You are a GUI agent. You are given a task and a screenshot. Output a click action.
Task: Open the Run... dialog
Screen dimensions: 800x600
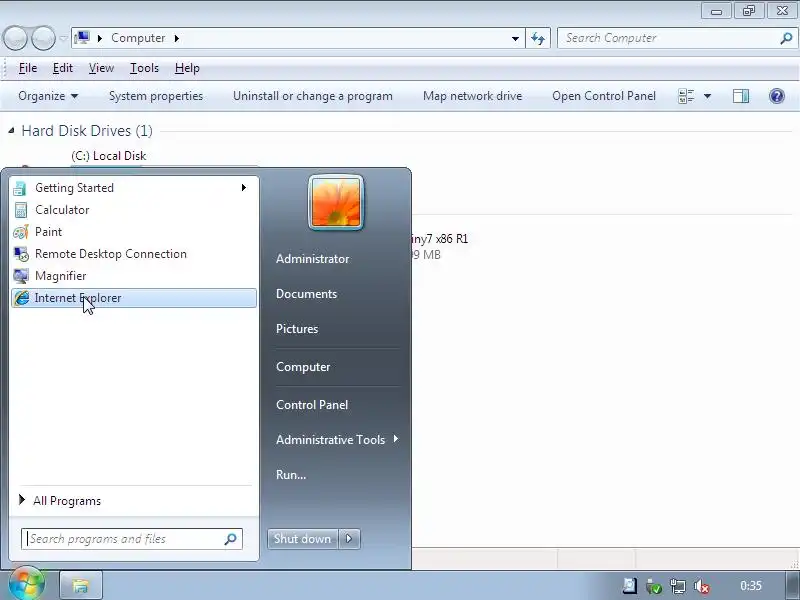click(x=291, y=474)
